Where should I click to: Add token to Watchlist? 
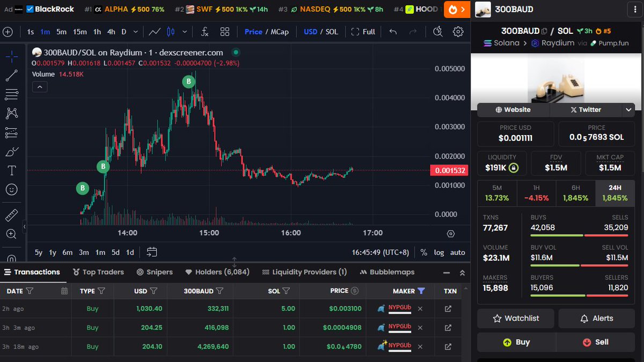point(516,318)
